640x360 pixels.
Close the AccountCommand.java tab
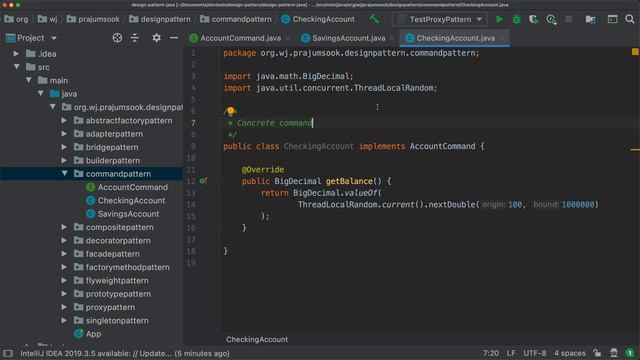(287, 38)
